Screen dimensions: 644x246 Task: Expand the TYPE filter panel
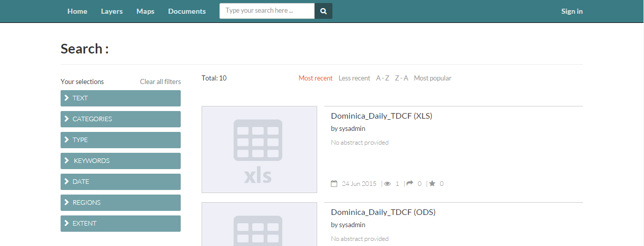point(121,140)
